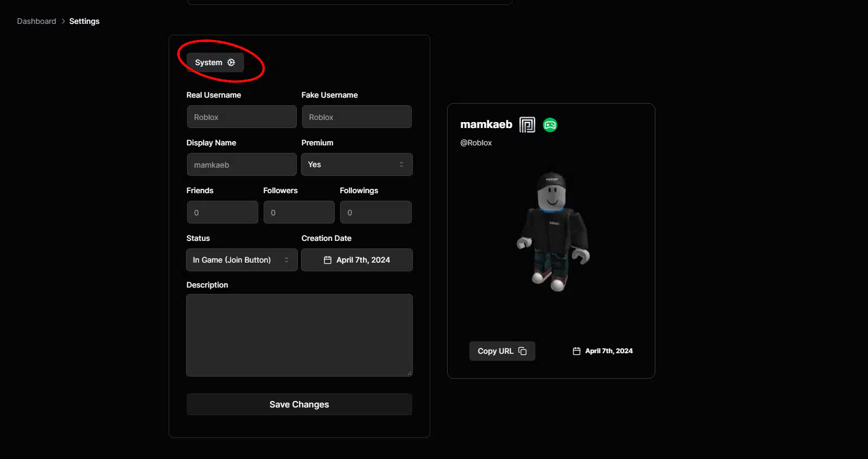The width and height of the screenshot is (868, 459).
Task: Click the Followers count field
Action: [x=299, y=212]
